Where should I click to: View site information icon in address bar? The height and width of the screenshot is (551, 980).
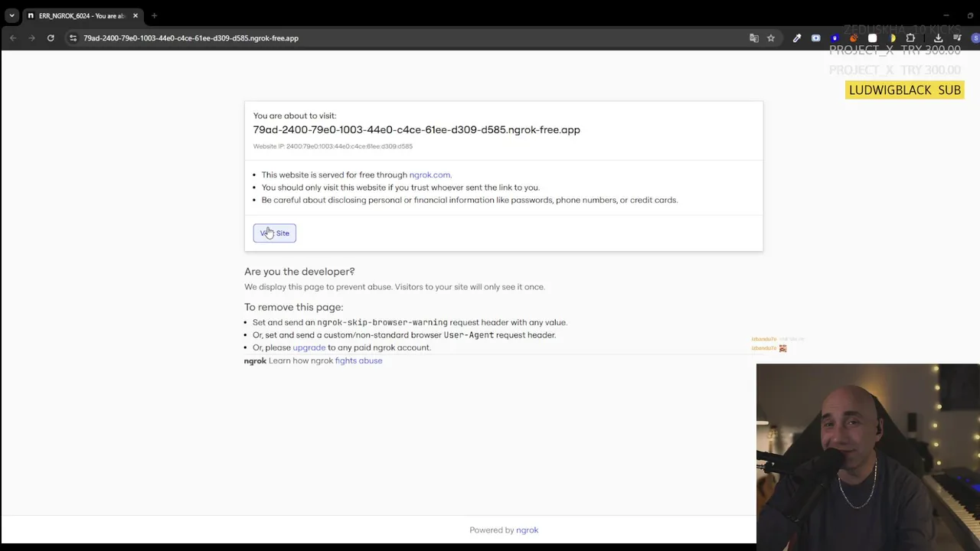pos(73,38)
